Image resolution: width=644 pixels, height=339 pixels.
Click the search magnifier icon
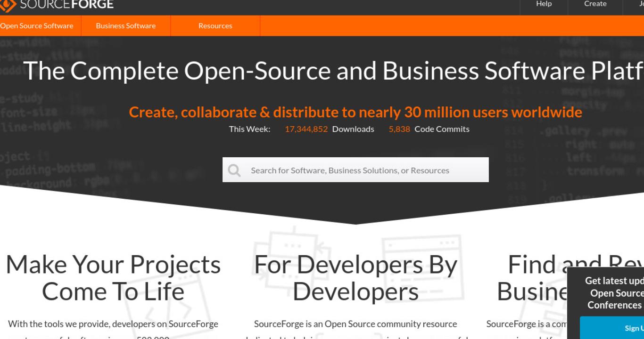234,170
